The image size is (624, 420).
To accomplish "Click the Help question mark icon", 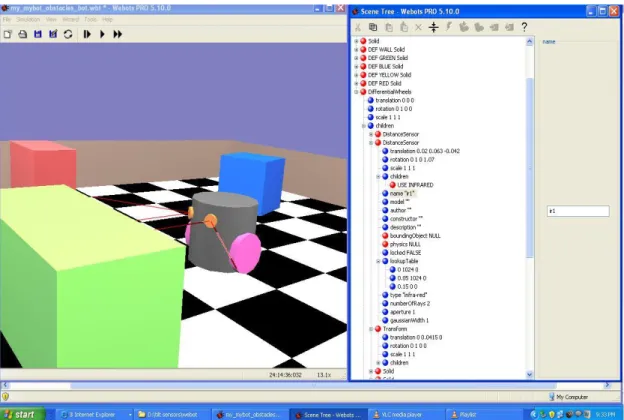I will coord(525,27).
